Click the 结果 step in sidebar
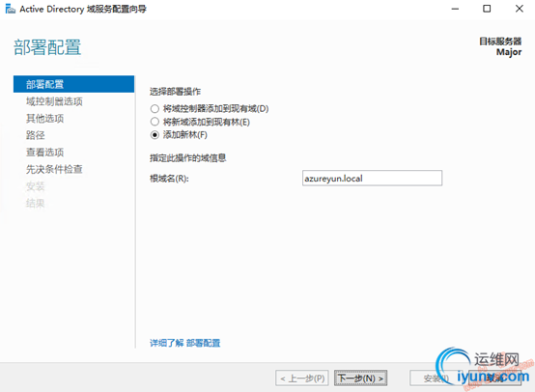The height and width of the screenshot is (392, 535). [36, 204]
